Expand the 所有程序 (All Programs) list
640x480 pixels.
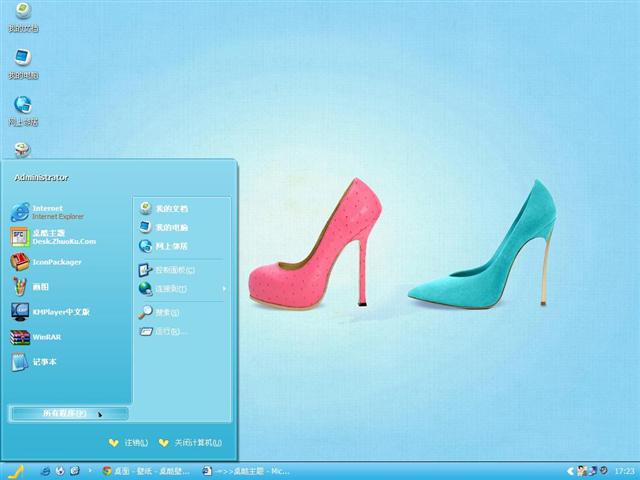pyautogui.click(x=69, y=413)
